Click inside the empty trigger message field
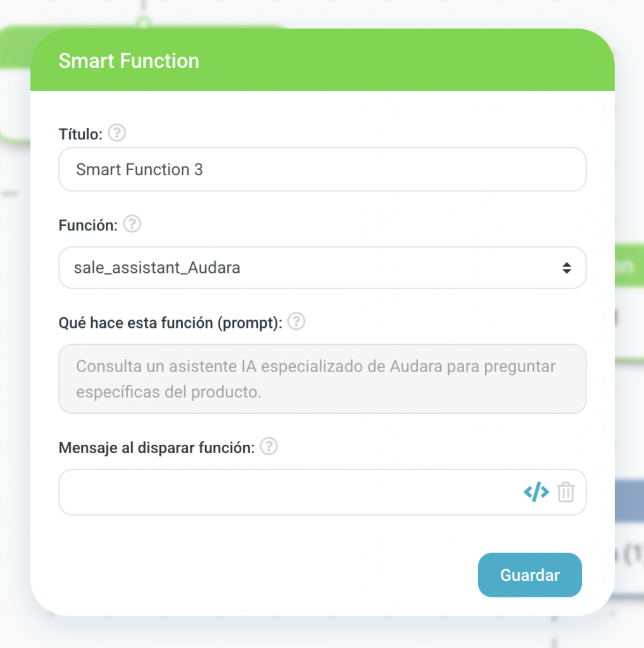The image size is (644, 648). 285,492
